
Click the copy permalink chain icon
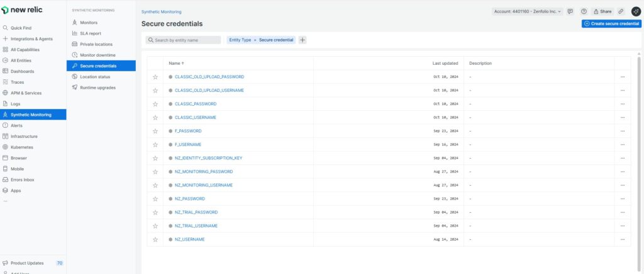621,11
